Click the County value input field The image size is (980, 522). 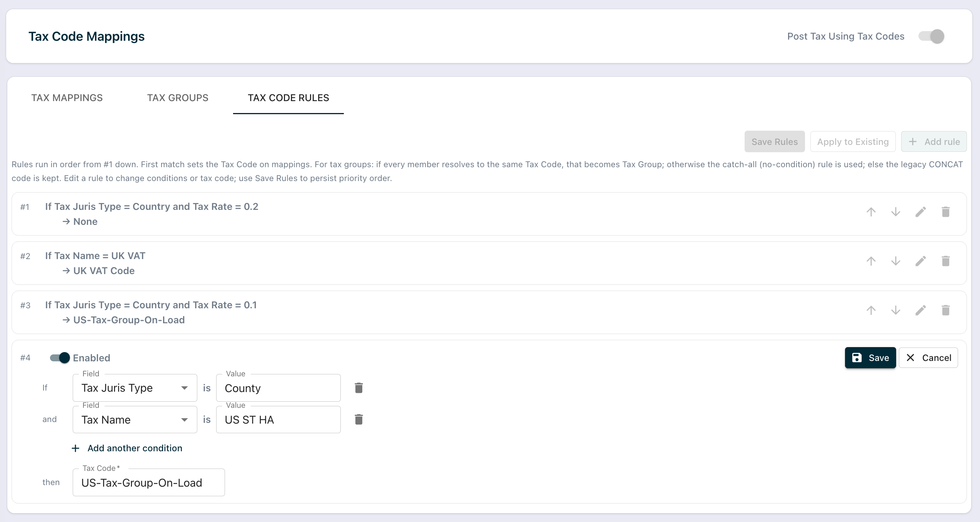[278, 388]
